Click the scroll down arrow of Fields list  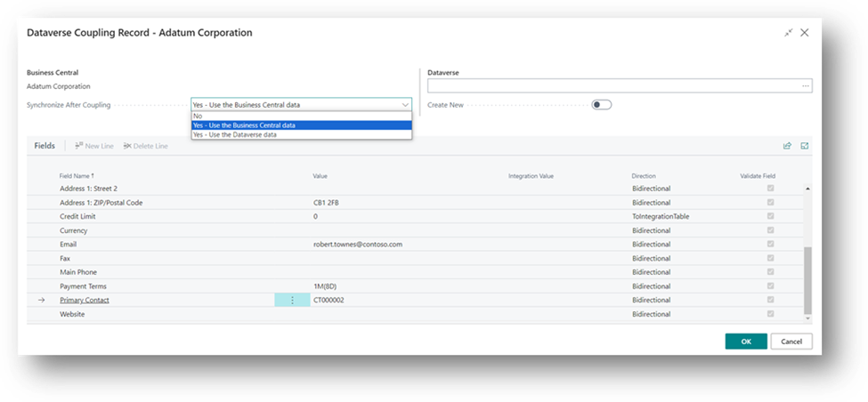coord(807,318)
